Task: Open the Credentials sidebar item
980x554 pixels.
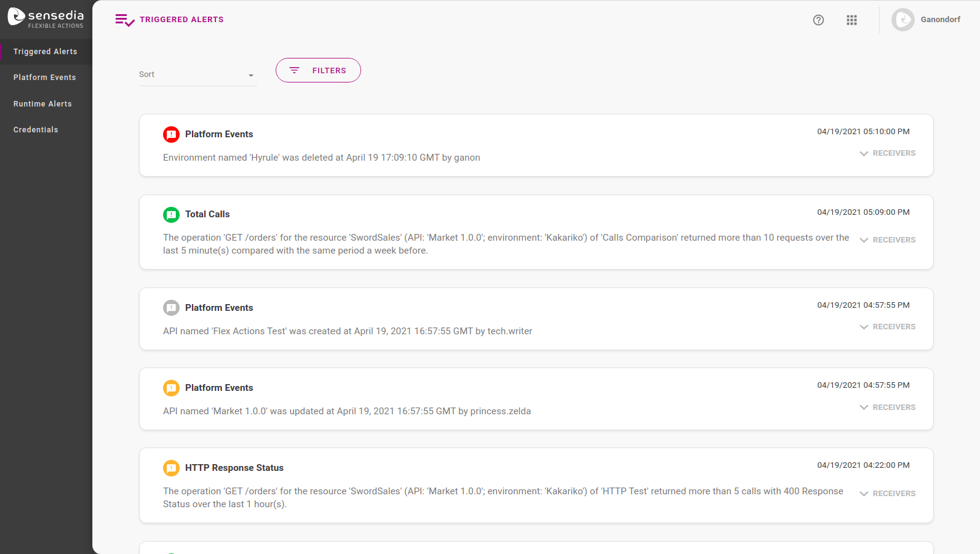Action: (x=36, y=130)
